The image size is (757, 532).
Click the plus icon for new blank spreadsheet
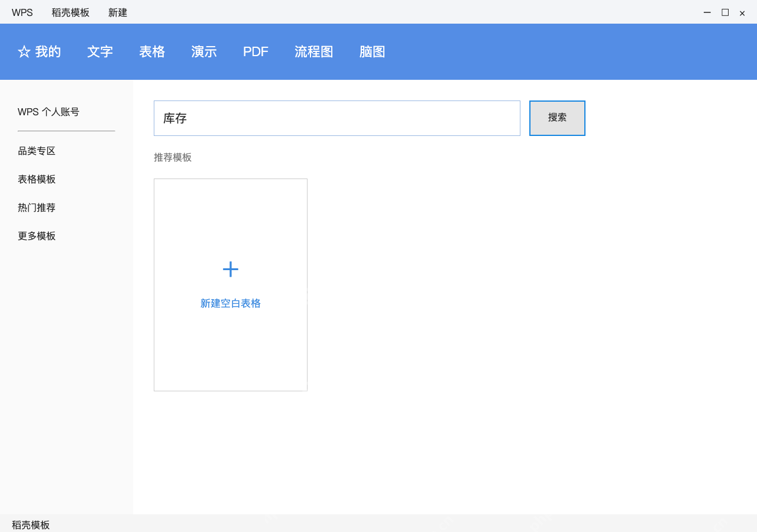(x=231, y=270)
